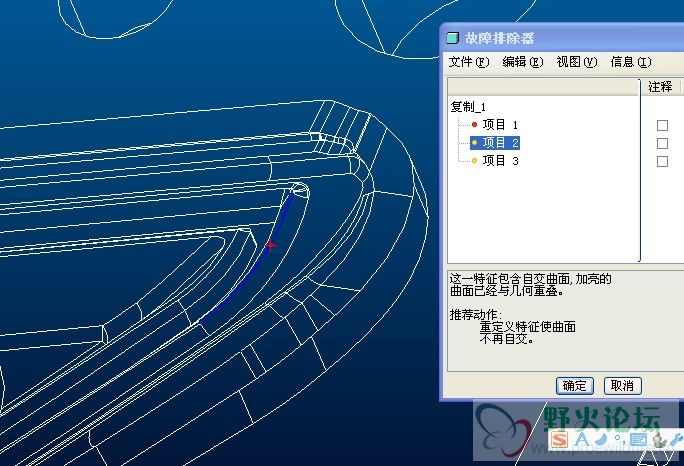The image size is (684, 466).
Task: Click the 故障排除器 dialog title icon
Action: click(453, 38)
